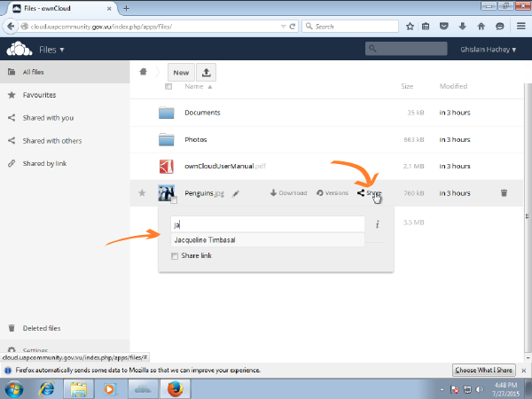Download the Penguins.jpg file
The height and width of the screenshot is (399, 532).
coord(289,193)
